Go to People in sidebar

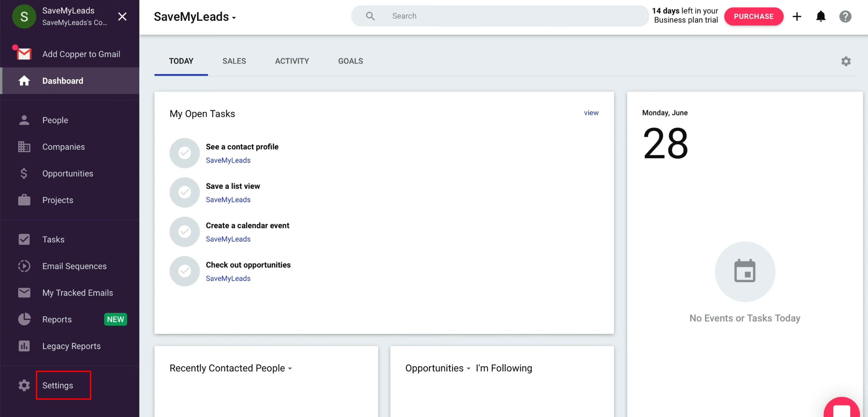coord(55,120)
